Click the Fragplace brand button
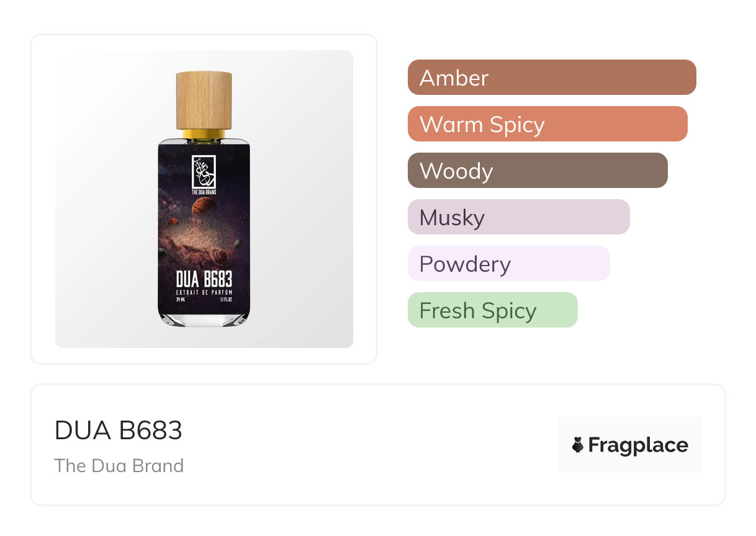The image size is (756, 536). pyautogui.click(x=630, y=445)
